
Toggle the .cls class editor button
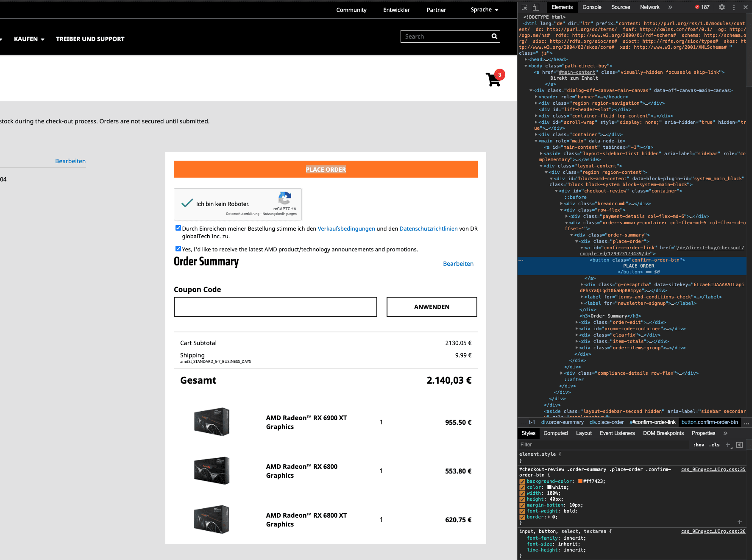point(714,445)
